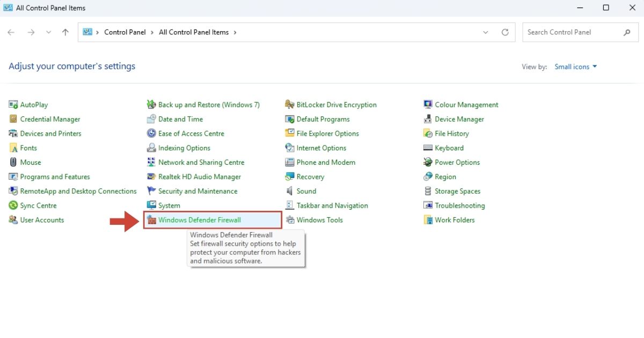Image resolution: width=644 pixels, height=338 pixels.
Task: Click the Back up and Restore icon
Action: (151, 105)
